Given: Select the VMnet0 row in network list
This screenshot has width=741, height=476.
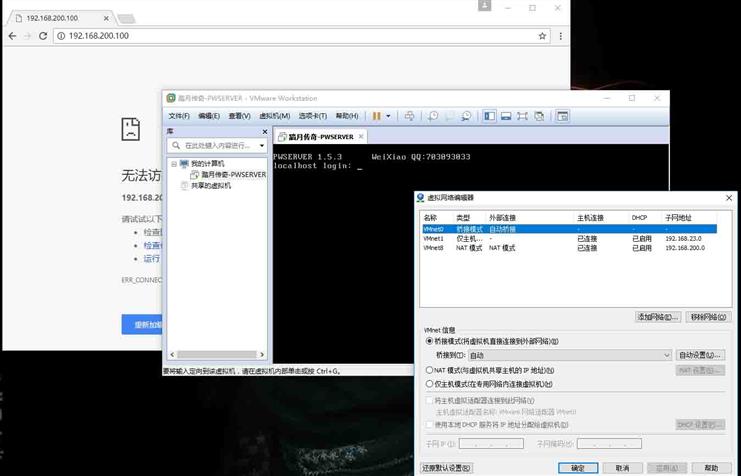Looking at the screenshot, I should (569, 229).
